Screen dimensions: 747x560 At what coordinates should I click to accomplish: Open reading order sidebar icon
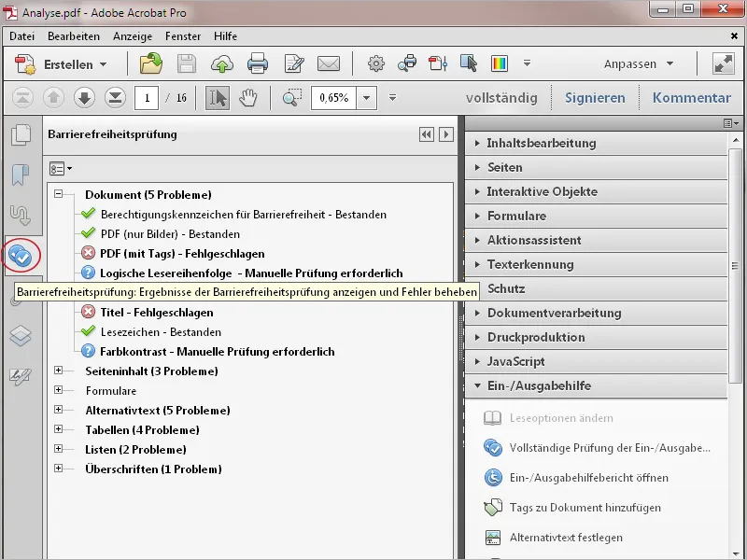[x=21, y=216]
